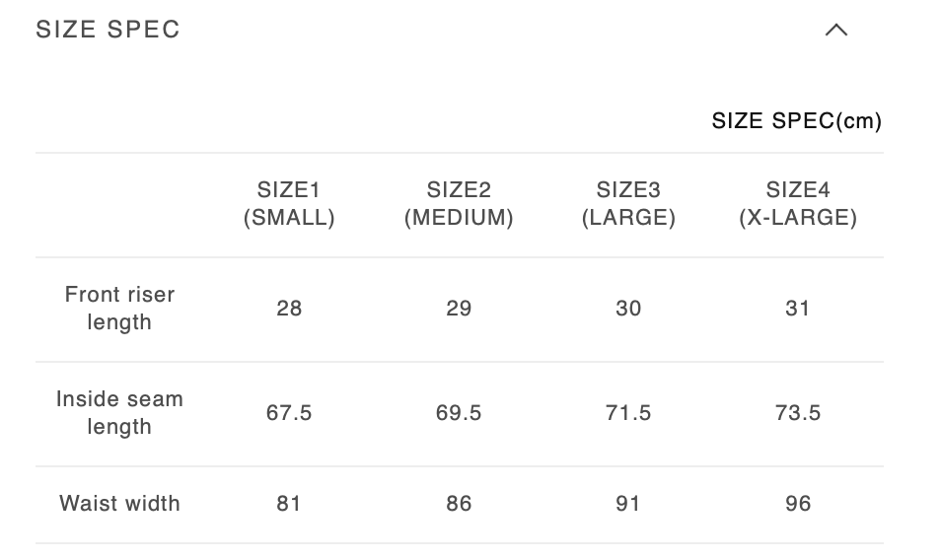Click the SIZE SPEC section heading
The image size is (941, 560).
click(x=109, y=30)
